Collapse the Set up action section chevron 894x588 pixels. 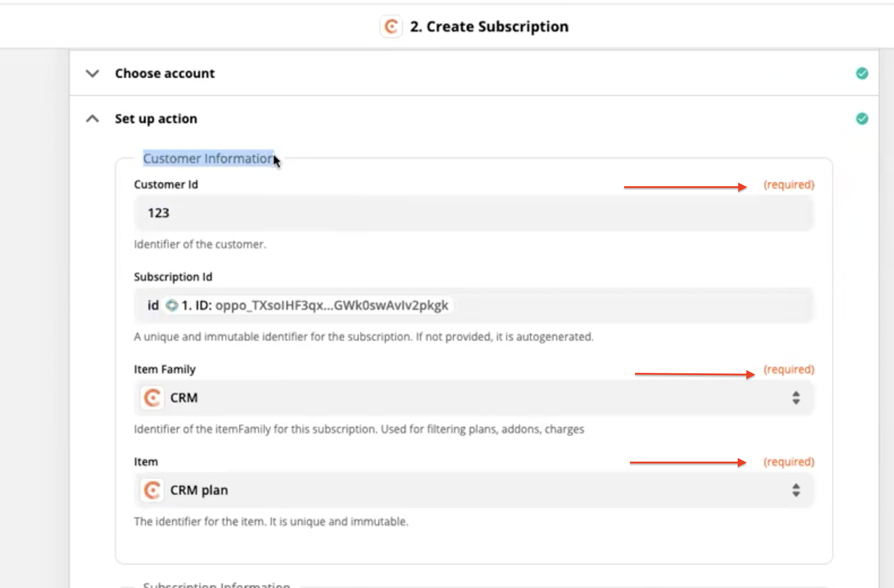tap(92, 119)
